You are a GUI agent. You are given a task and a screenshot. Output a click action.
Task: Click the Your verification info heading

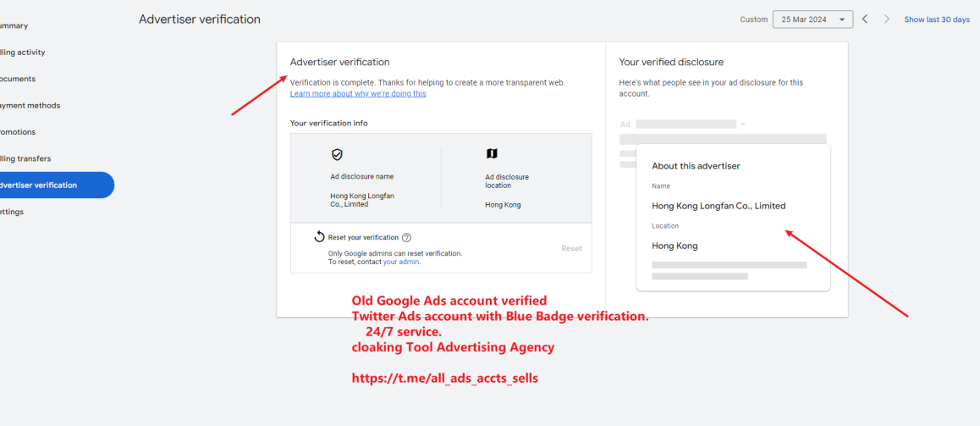click(328, 124)
